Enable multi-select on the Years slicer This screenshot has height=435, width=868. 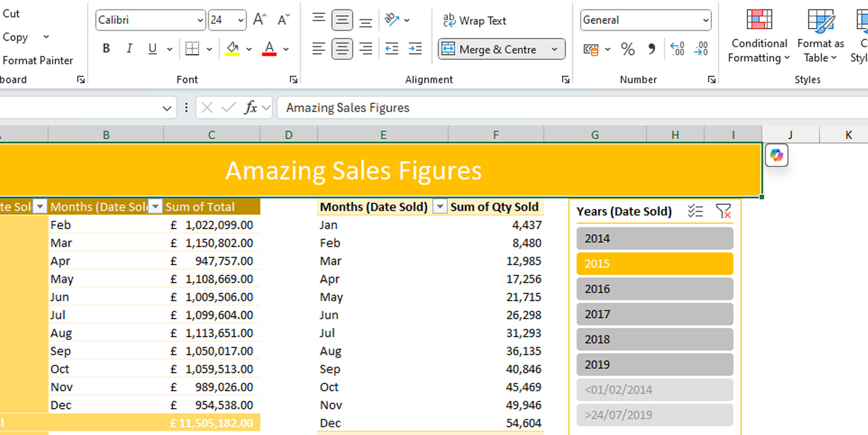click(x=695, y=211)
